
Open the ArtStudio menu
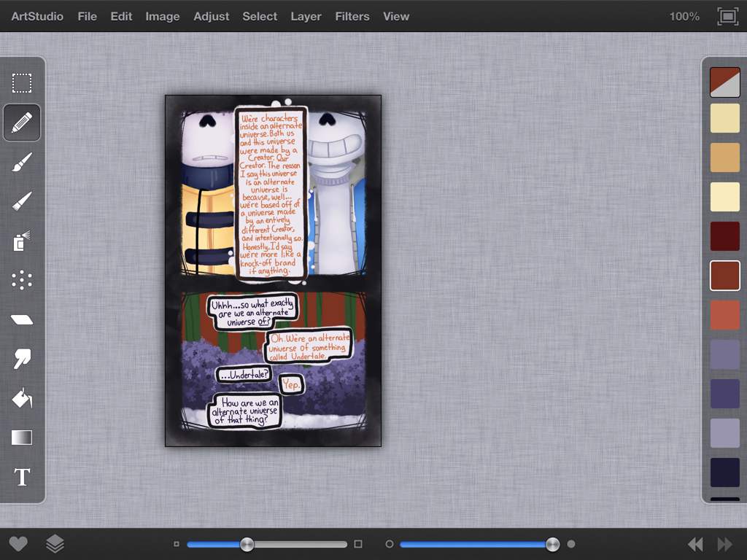37,16
